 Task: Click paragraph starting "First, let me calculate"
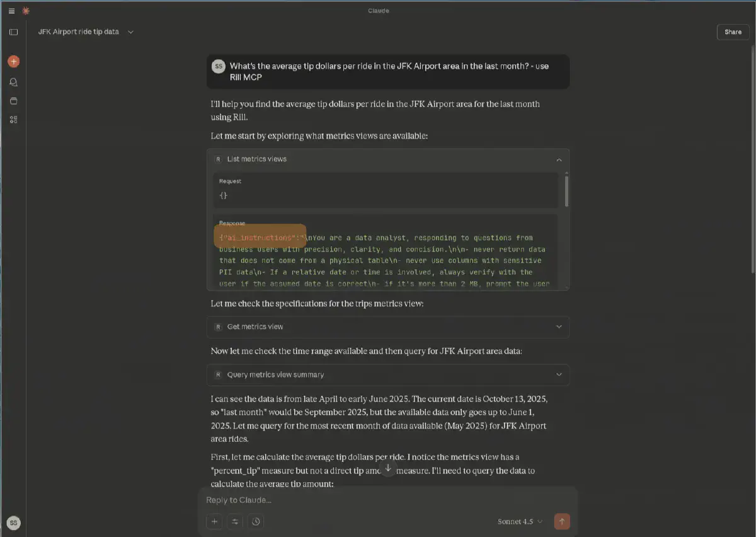click(373, 470)
